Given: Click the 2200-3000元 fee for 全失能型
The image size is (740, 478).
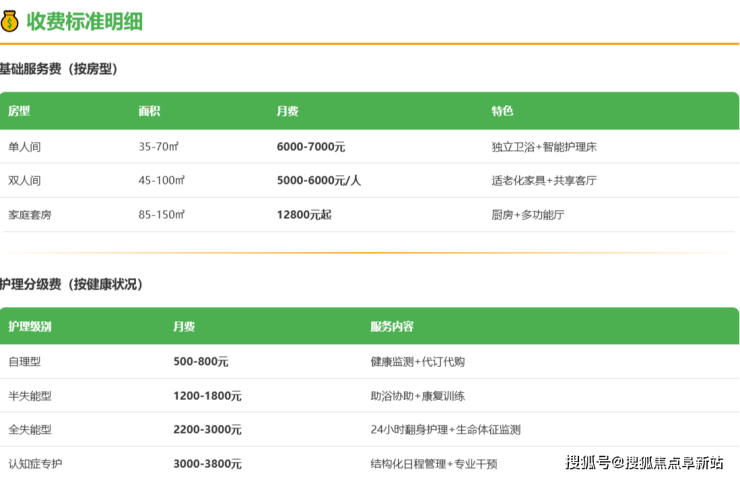Looking at the screenshot, I should [207, 430].
